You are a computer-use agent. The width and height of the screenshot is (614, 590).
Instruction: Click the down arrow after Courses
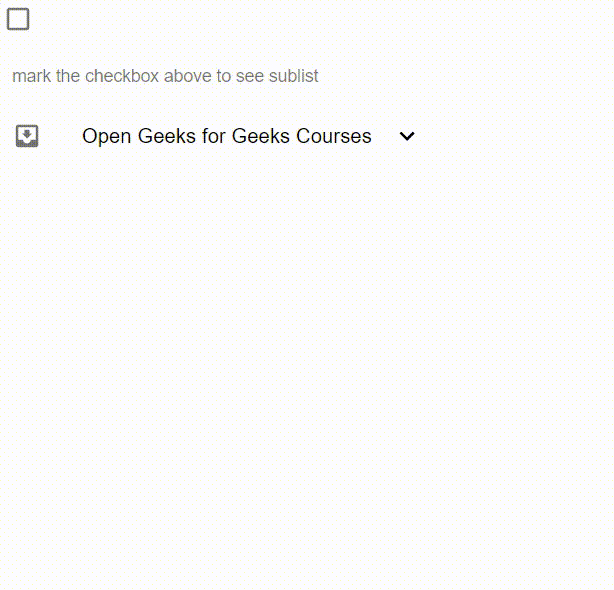tap(407, 136)
